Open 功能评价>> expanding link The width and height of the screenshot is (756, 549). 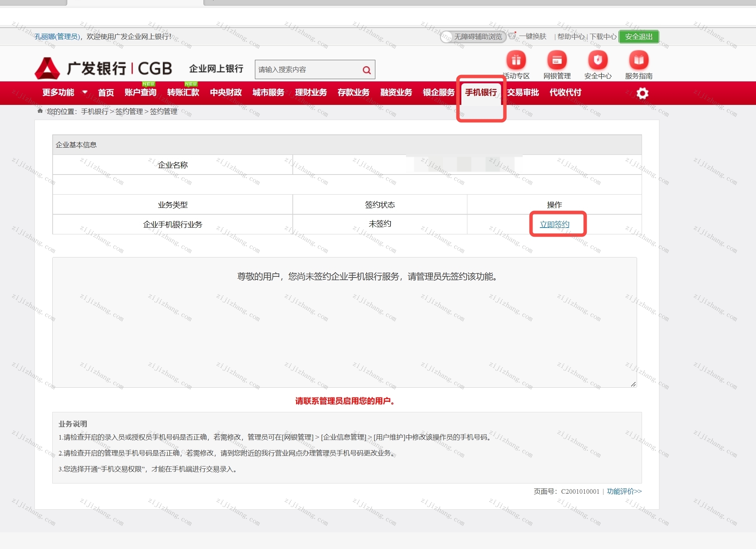coord(623,491)
